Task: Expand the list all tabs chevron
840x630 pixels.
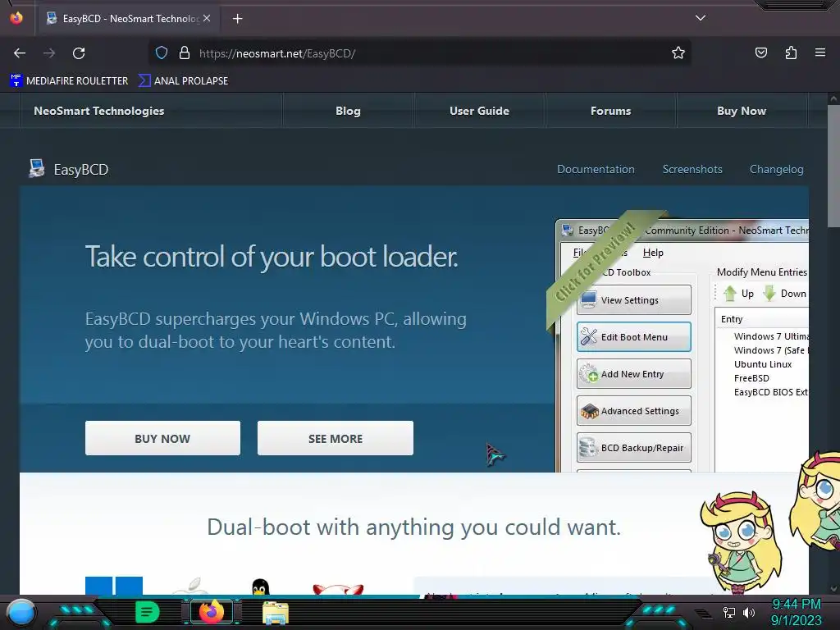Action: click(x=701, y=18)
